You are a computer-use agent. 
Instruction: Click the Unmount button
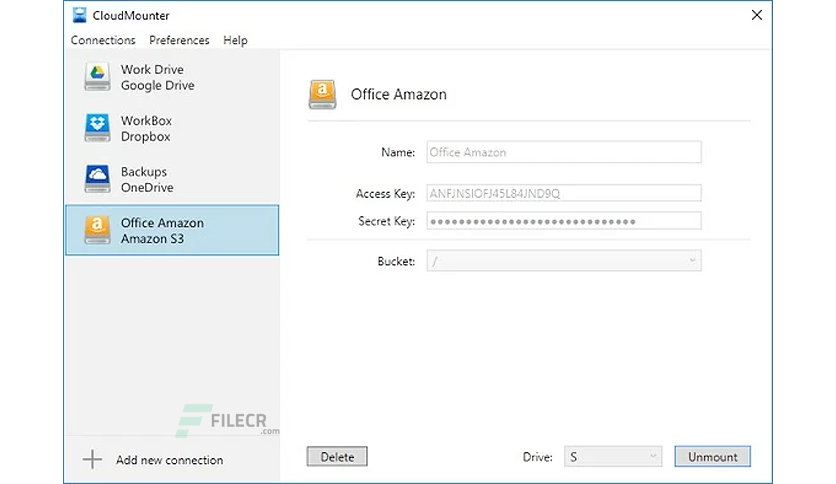(x=712, y=457)
